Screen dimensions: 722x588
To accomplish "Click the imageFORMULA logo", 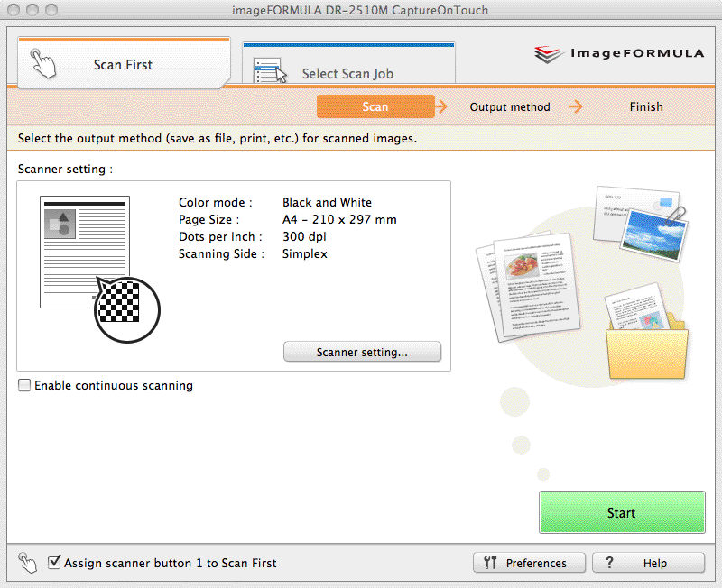I will pyautogui.click(x=619, y=54).
